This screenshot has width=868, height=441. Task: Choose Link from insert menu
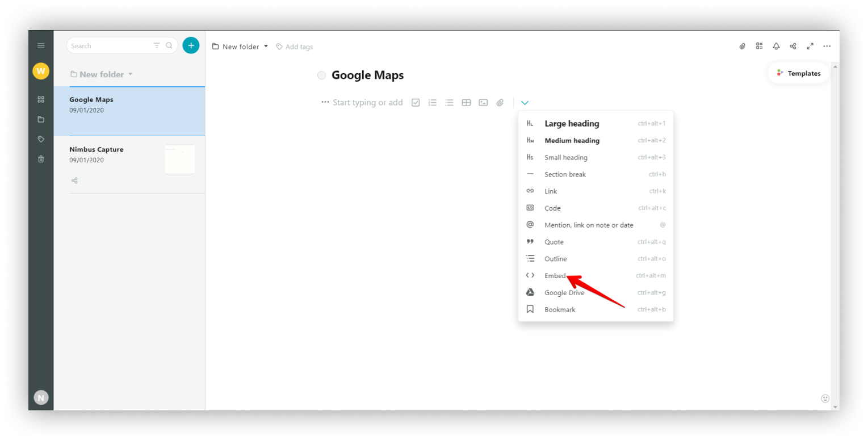pos(596,191)
